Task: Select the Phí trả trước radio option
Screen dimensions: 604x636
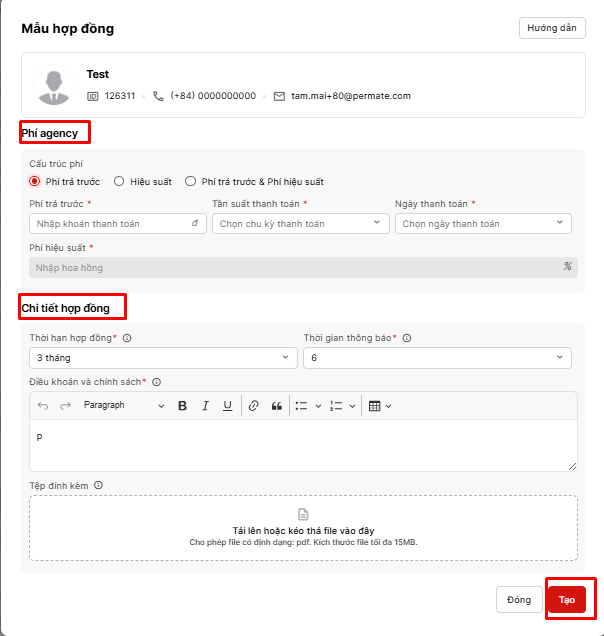Action: (35, 182)
